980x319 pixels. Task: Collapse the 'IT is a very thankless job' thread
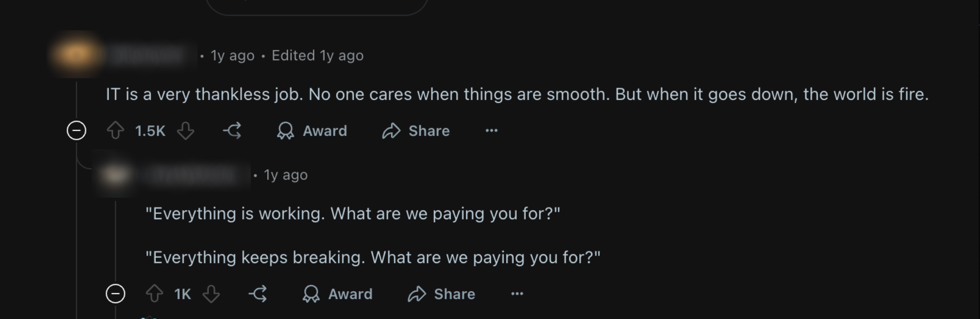click(x=76, y=131)
